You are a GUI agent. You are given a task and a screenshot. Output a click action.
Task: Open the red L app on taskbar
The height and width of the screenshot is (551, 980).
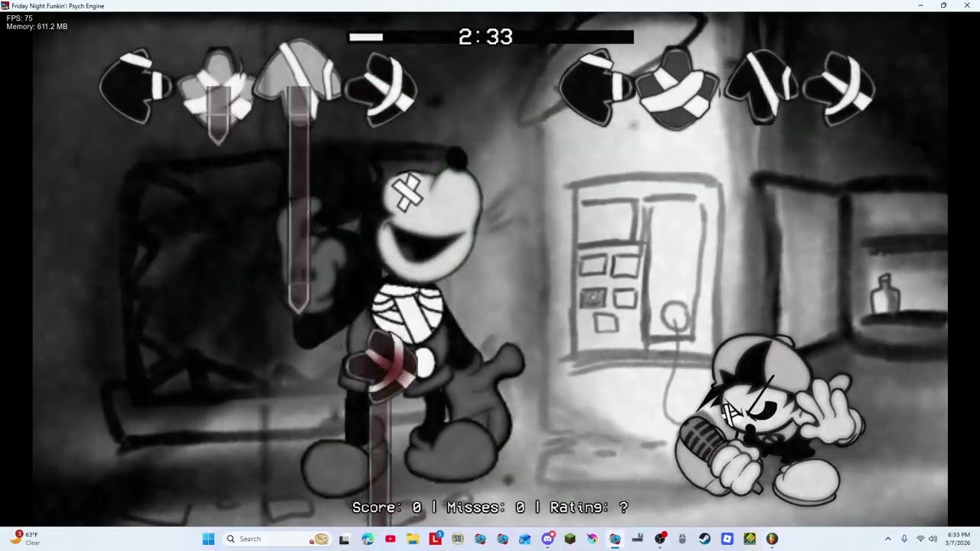coord(435,539)
